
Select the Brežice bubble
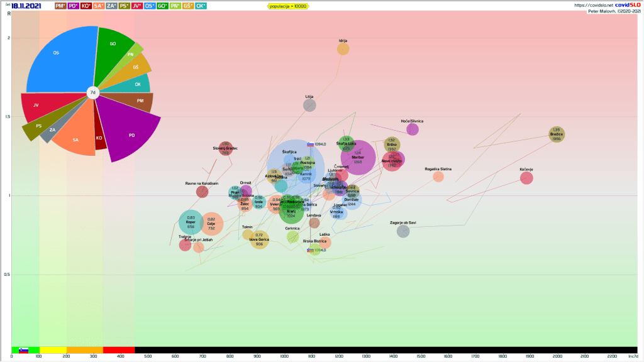click(x=557, y=134)
